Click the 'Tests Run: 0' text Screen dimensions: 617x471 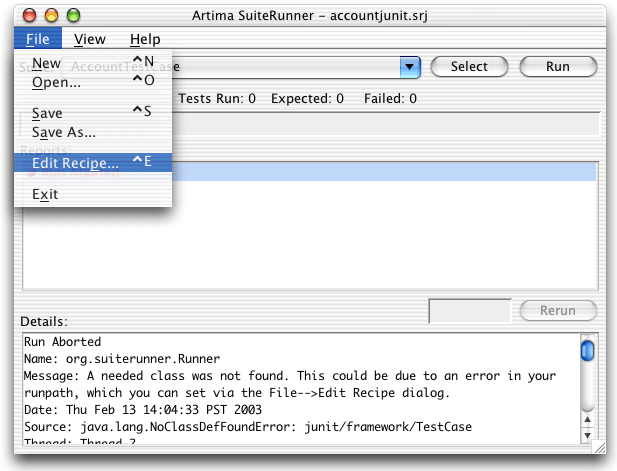[217, 98]
